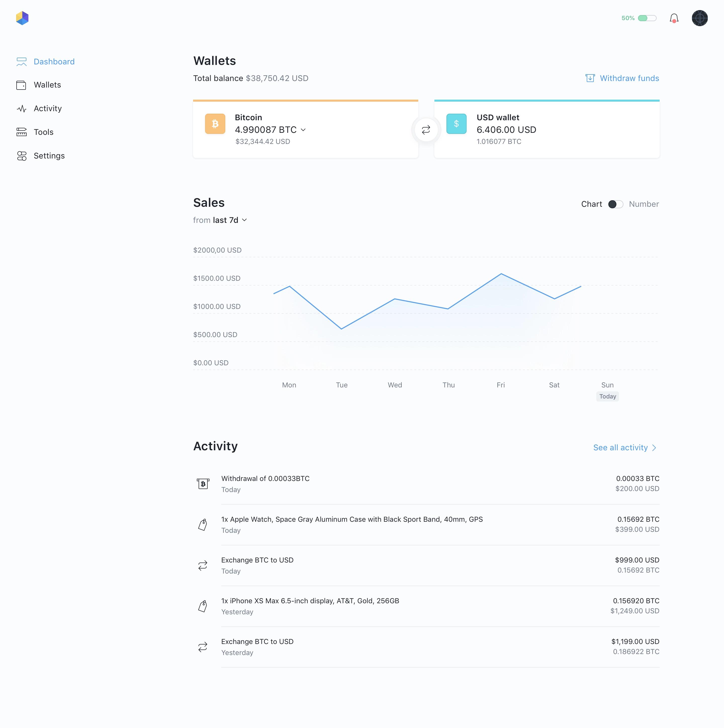
Task: Click the Tools sidebar icon
Action: (x=21, y=132)
